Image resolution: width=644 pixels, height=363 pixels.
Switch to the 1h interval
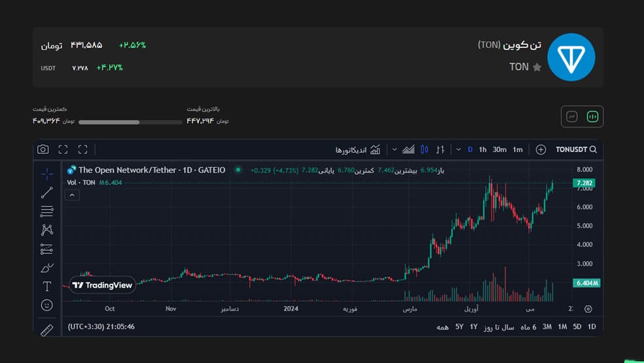click(482, 149)
